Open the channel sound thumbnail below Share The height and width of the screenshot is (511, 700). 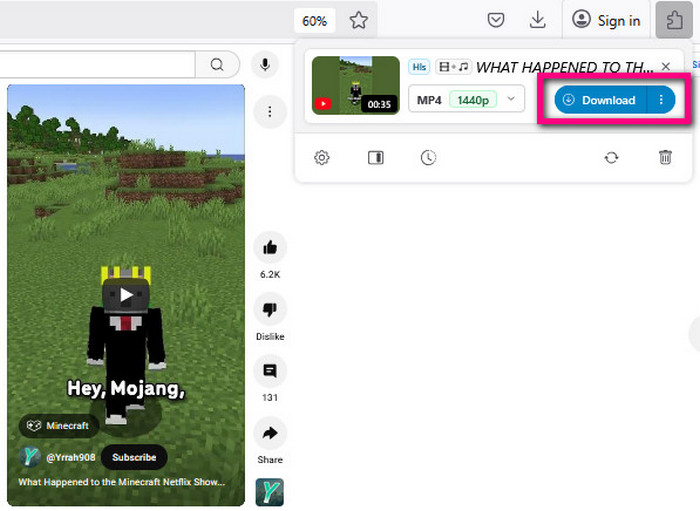[269, 492]
